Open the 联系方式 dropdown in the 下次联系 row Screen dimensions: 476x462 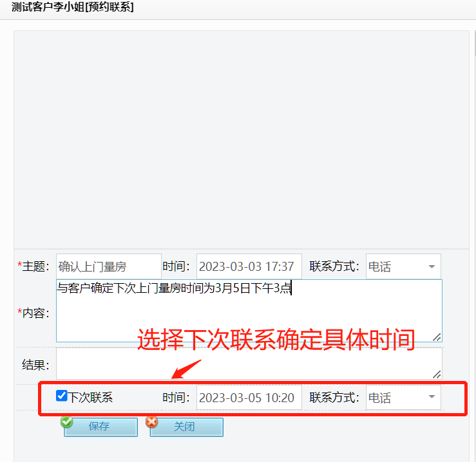click(403, 397)
